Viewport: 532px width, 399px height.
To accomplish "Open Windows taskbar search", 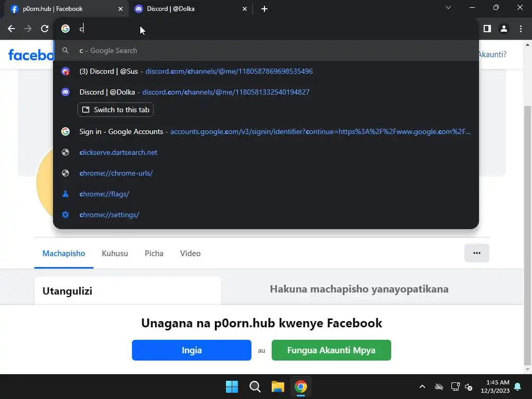I will tap(255, 387).
